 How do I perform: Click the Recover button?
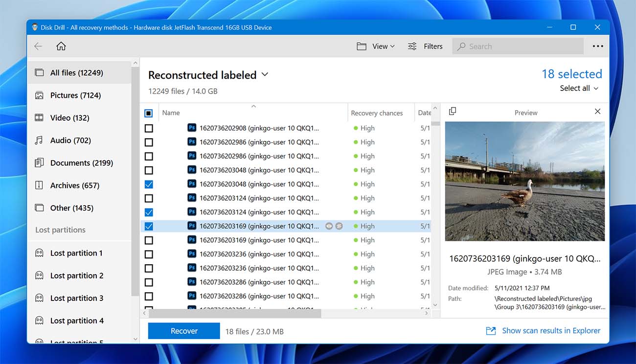click(184, 331)
